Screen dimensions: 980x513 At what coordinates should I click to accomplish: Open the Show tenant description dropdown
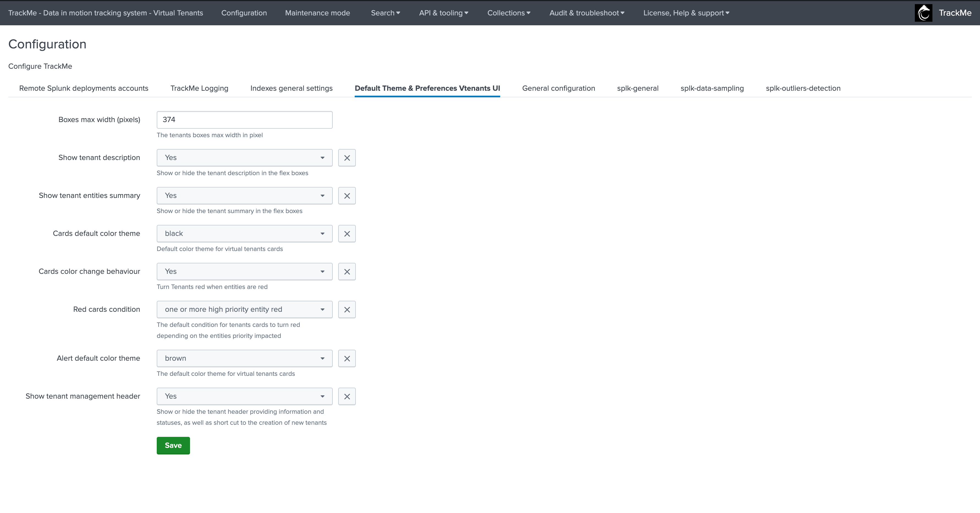point(244,158)
